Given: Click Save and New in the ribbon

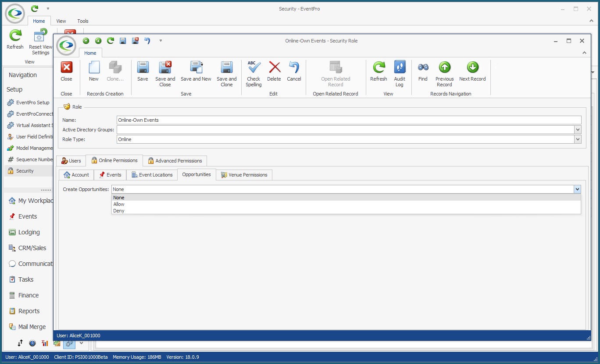Looking at the screenshot, I should [x=196, y=71].
